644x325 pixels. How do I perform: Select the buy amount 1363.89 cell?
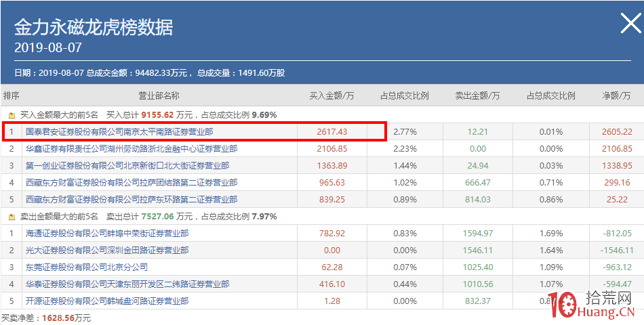332,166
